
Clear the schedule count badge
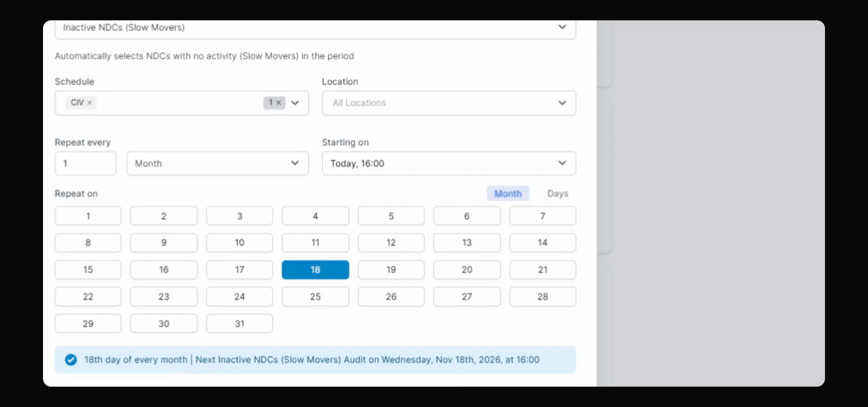[278, 103]
